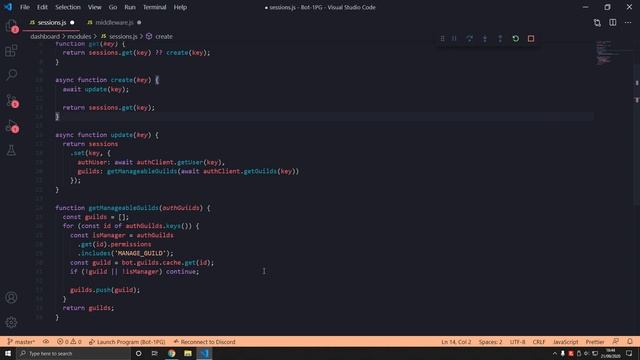Open the Help menu

(180, 7)
